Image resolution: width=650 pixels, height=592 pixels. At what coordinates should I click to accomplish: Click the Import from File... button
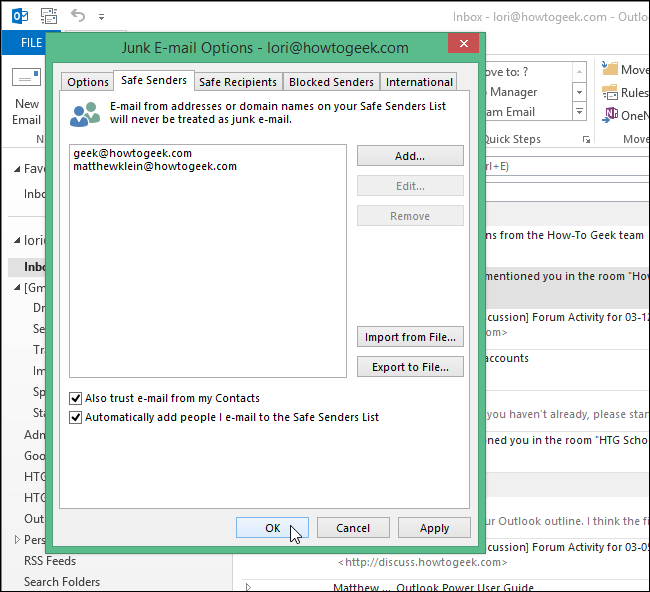pos(410,337)
